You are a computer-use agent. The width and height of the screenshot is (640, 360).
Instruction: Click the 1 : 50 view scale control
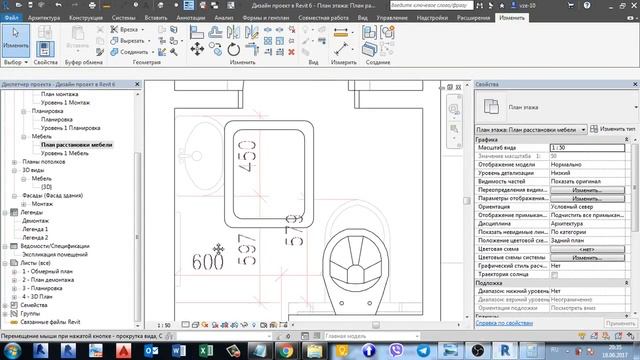pyautogui.click(x=164, y=325)
